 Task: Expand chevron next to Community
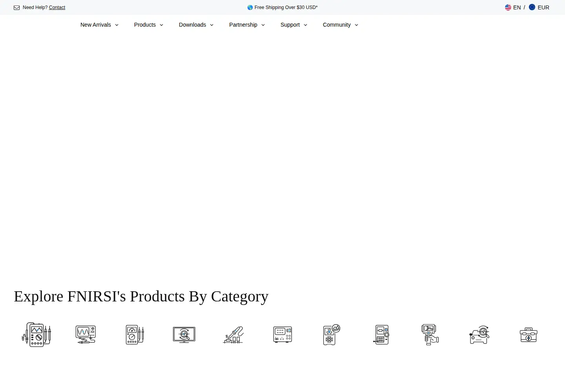[356, 25]
